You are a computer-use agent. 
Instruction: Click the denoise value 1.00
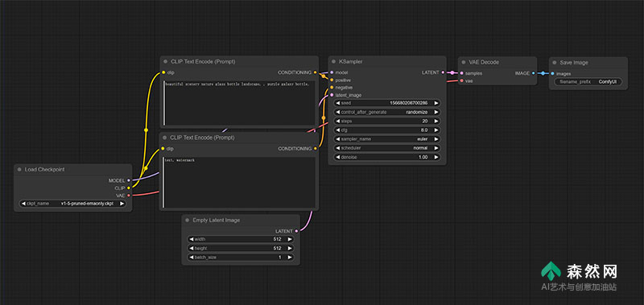[x=423, y=157]
